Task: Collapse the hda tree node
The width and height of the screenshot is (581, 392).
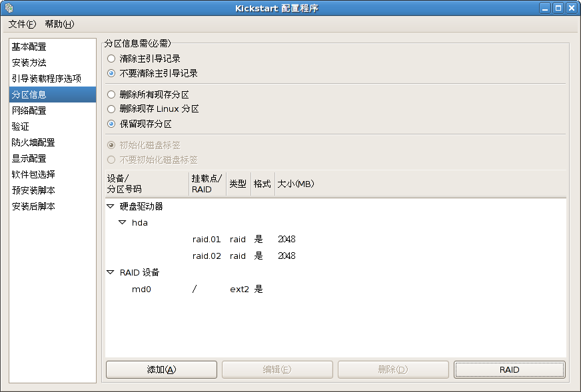Action: pyautogui.click(x=123, y=222)
